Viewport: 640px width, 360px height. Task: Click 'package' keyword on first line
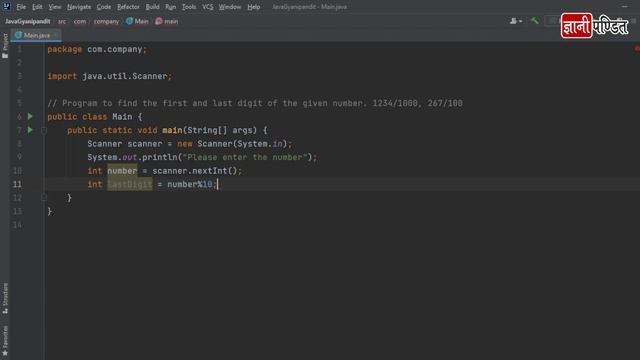64,49
